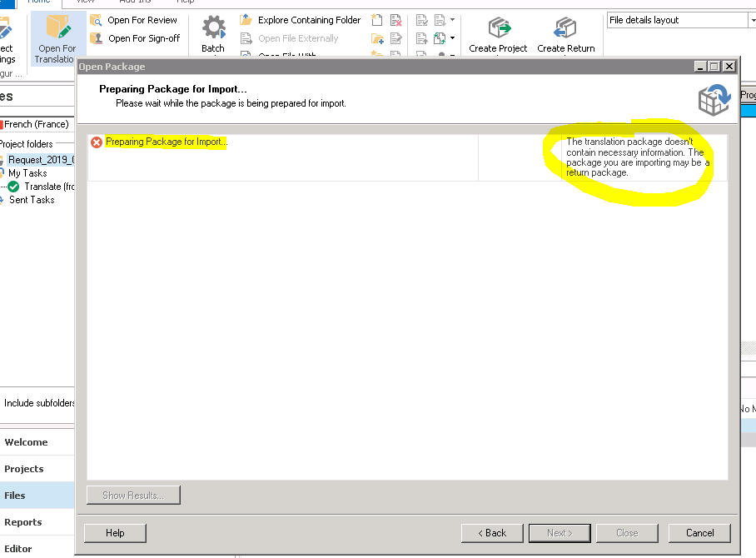Click the Open For Review icon

[x=97, y=20]
